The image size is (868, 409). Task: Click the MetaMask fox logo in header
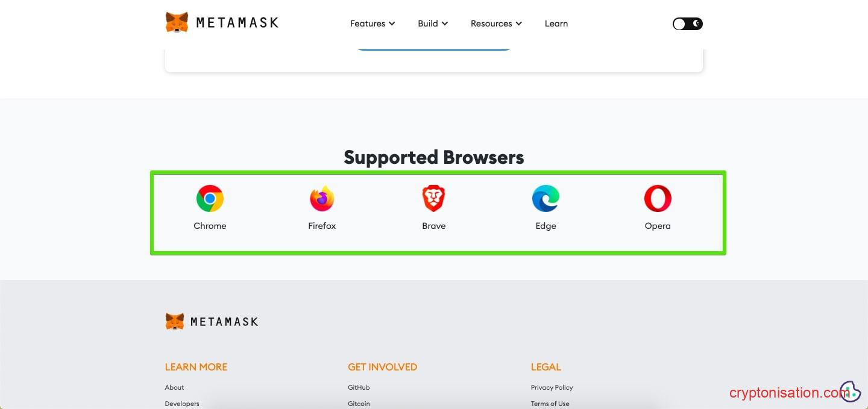tap(177, 23)
